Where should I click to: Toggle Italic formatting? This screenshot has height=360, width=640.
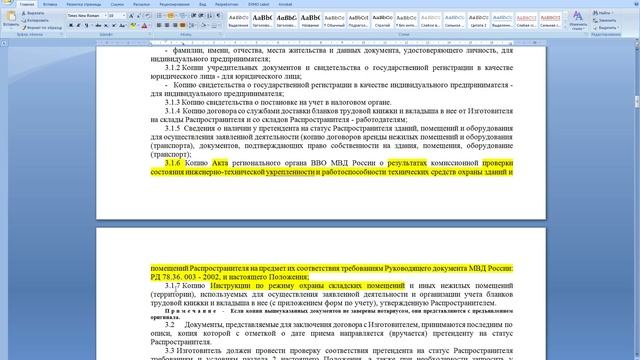point(79,25)
